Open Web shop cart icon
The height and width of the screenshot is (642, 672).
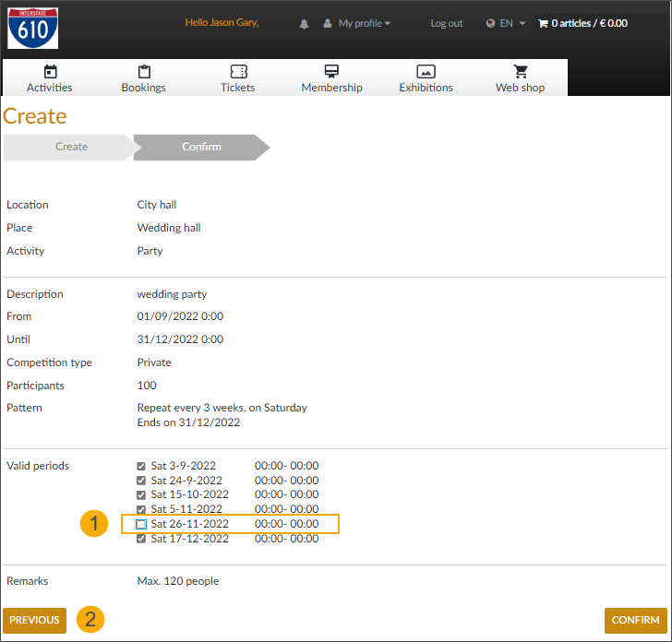tap(521, 71)
